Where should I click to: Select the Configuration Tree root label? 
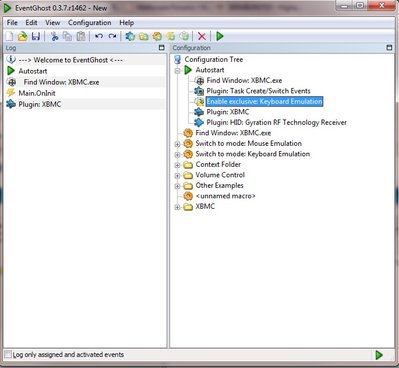tap(214, 59)
